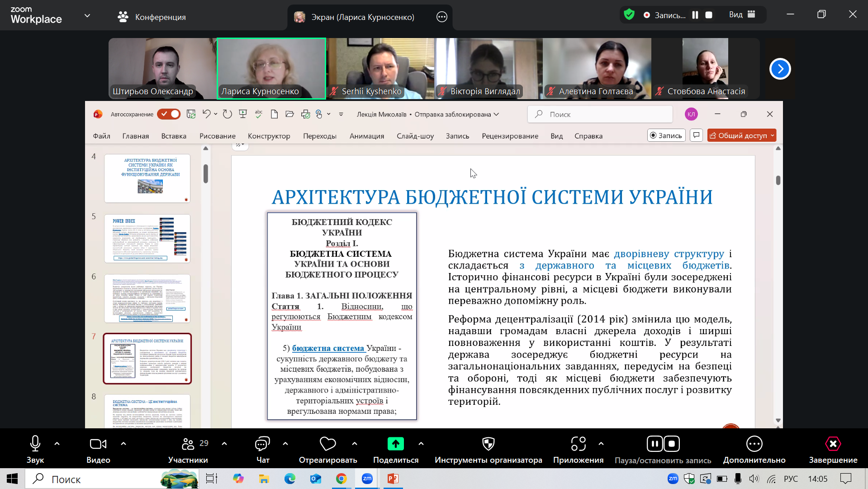Toggle the Video camera button
This screenshot has width=868, height=489.
[x=98, y=444]
